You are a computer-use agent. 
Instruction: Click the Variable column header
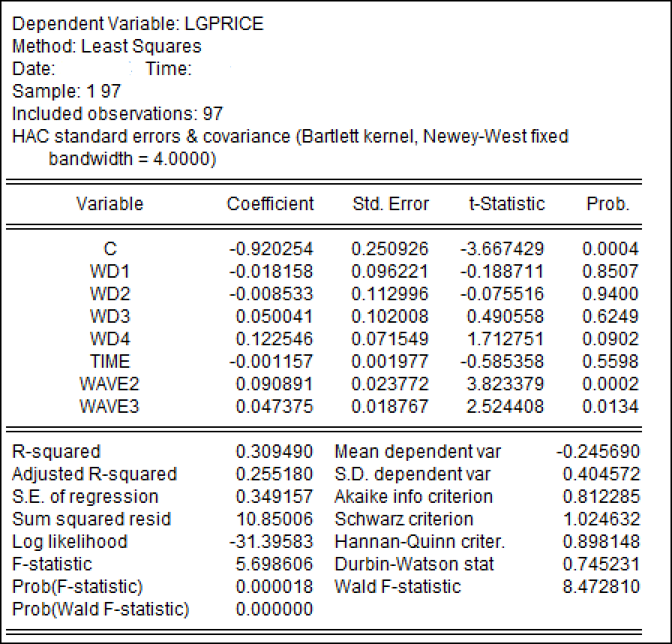click(109, 204)
